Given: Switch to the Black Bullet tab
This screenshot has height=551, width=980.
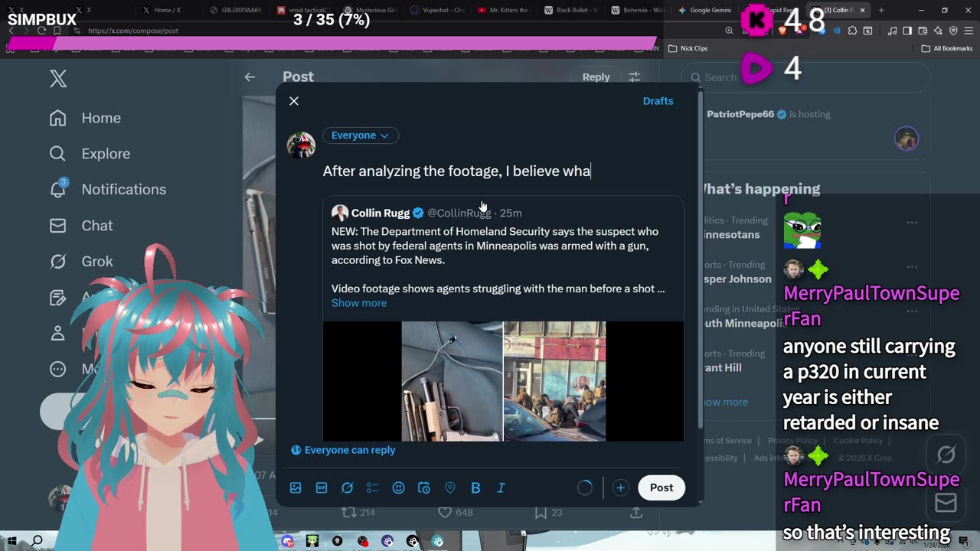Looking at the screenshot, I should click(570, 10).
